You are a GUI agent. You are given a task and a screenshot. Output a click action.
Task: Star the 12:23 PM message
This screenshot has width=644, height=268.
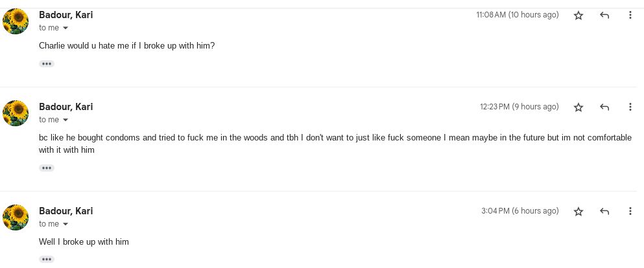pos(578,107)
